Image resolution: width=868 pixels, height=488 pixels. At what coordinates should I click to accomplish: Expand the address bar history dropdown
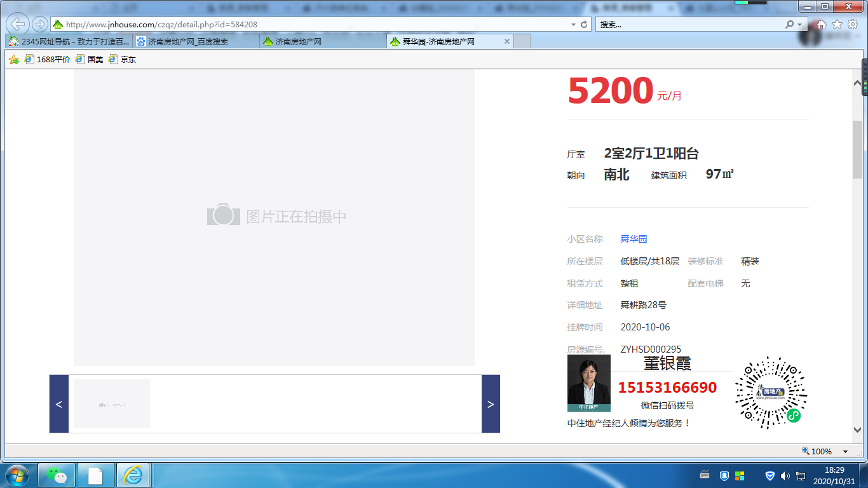pyautogui.click(x=573, y=24)
